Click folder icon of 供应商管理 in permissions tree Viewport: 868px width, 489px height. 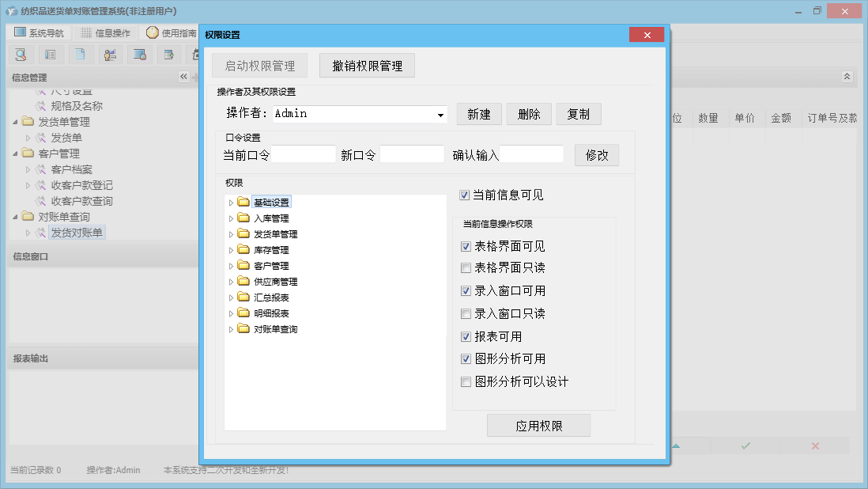[x=243, y=281]
